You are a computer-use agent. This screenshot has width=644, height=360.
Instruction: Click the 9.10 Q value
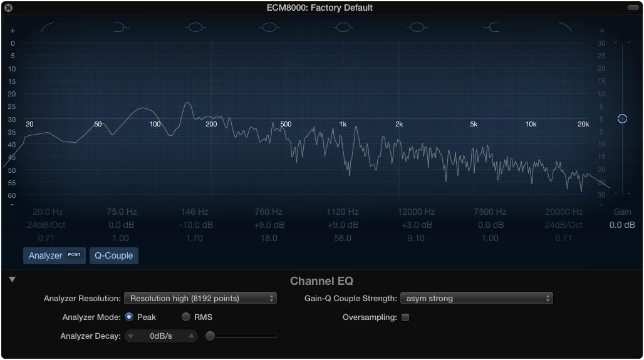tap(416, 238)
